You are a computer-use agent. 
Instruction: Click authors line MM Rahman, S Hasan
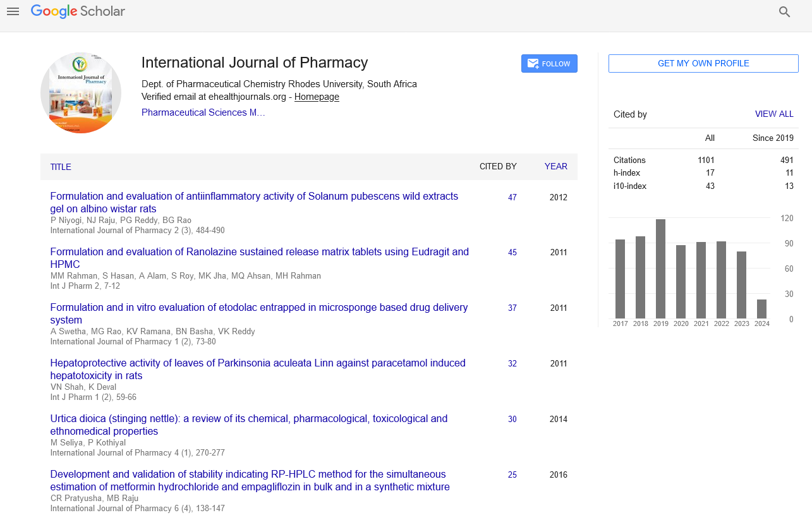coord(186,275)
